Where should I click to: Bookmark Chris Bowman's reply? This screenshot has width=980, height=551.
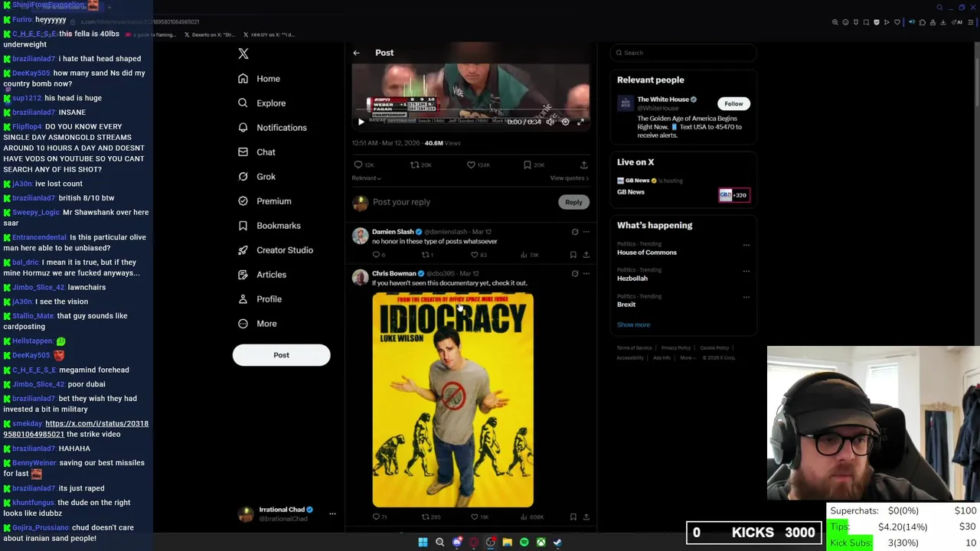[x=573, y=517]
